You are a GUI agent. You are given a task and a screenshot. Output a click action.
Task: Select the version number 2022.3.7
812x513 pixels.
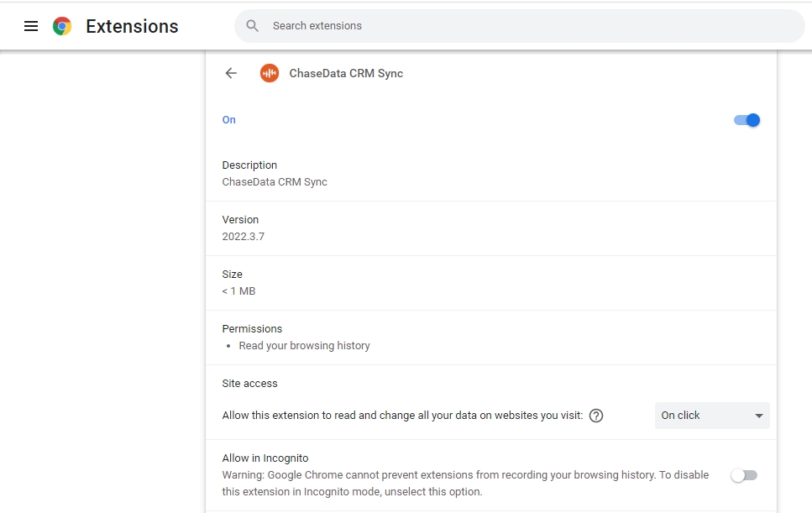point(244,237)
